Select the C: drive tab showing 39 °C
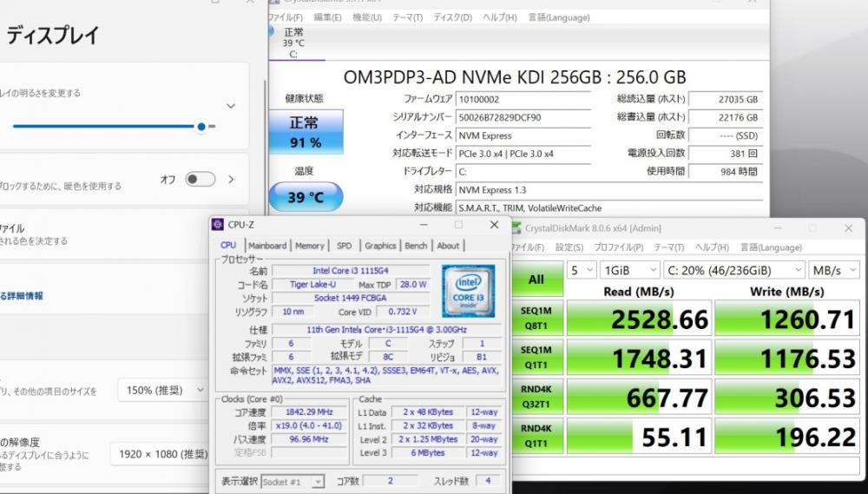Screen dimensions: 868x494 [293, 43]
